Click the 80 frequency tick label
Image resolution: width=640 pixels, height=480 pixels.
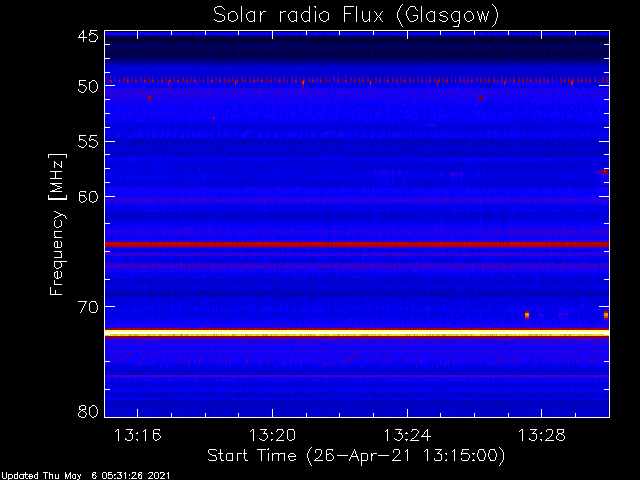point(88,411)
